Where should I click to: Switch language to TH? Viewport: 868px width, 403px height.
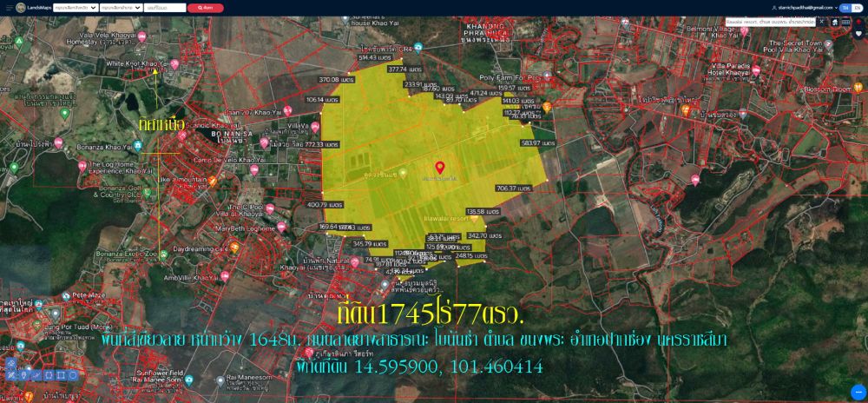coord(845,8)
